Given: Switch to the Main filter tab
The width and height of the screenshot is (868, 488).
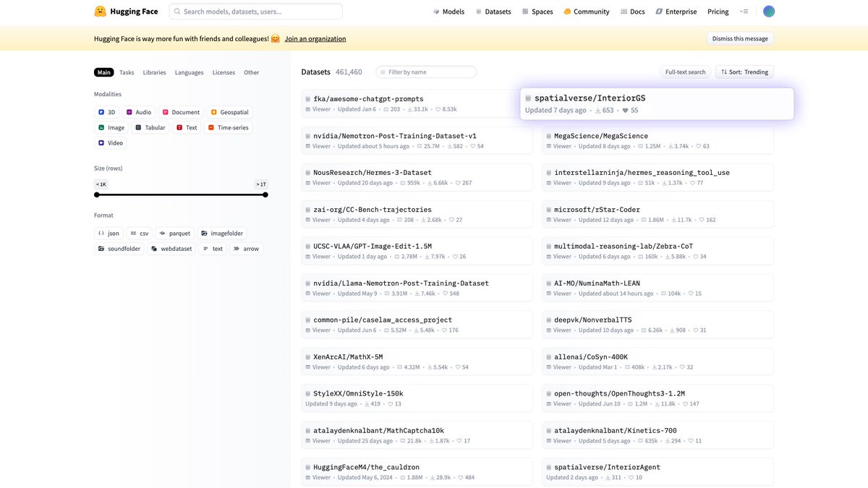Looking at the screenshot, I should click(104, 72).
